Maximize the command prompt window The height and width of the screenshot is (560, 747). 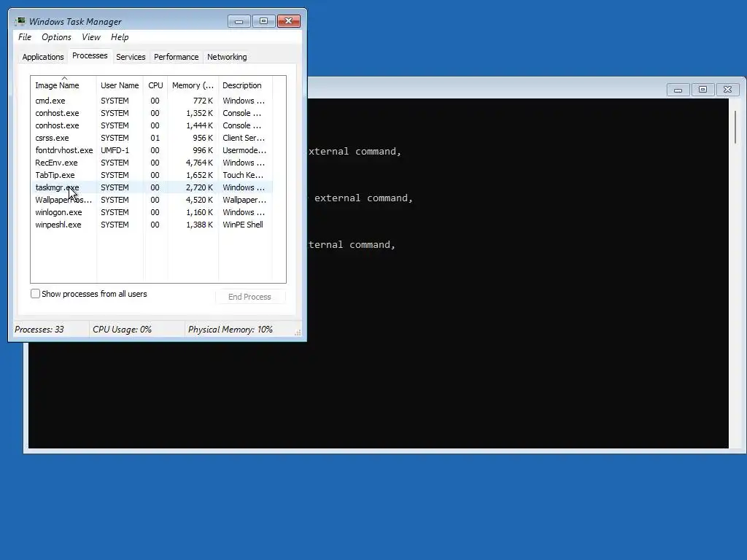pyautogui.click(x=703, y=90)
